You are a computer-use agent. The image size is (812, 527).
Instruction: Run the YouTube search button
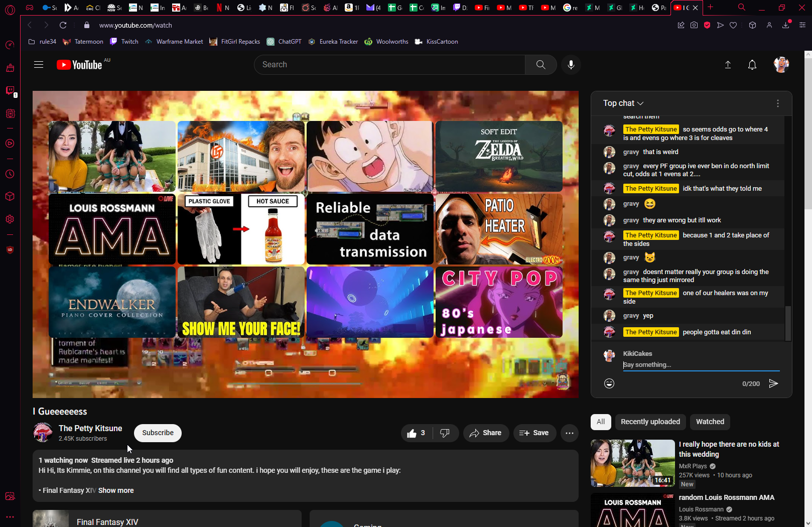[x=540, y=65]
